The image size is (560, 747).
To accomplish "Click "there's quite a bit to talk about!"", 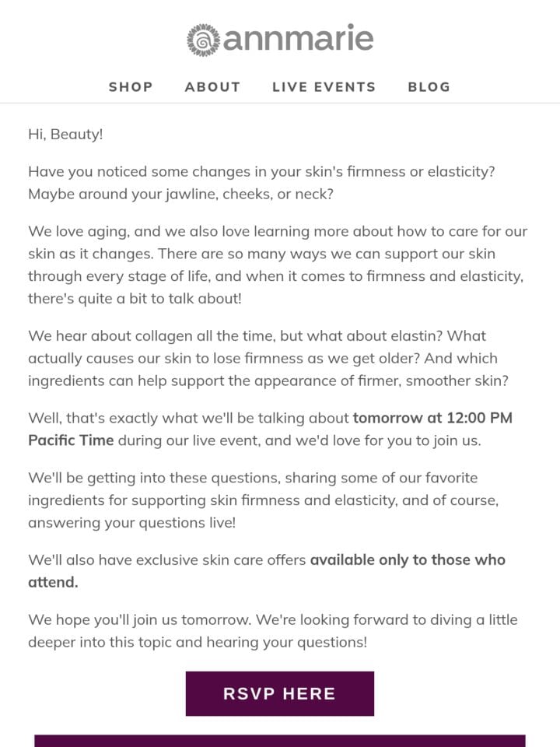I will tap(135, 299).
